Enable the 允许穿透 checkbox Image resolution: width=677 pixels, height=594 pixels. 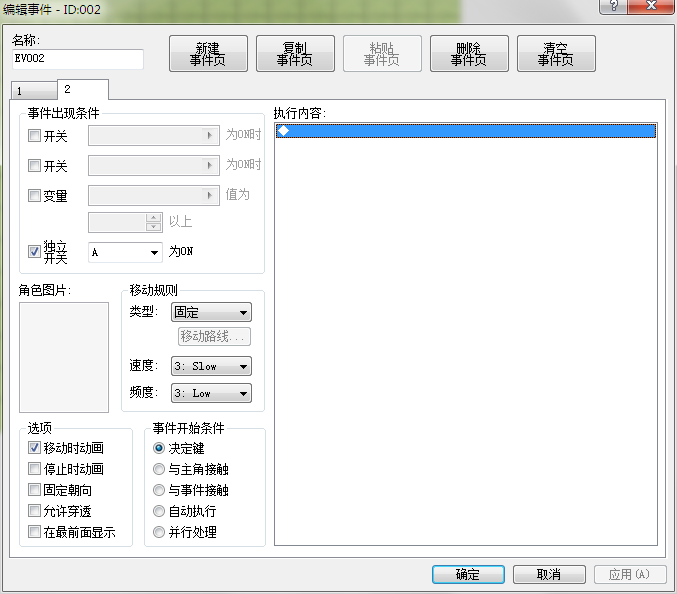click(x=34, y=511)
